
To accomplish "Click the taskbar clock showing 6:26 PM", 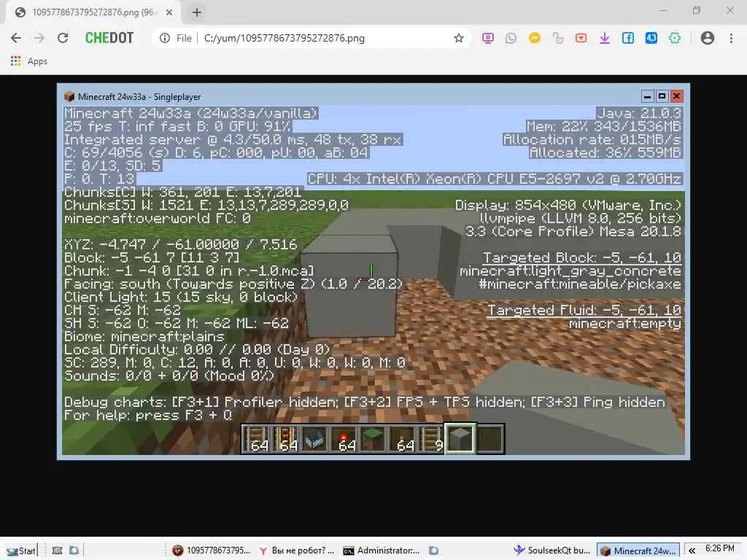I will click(x=719, y=548).
